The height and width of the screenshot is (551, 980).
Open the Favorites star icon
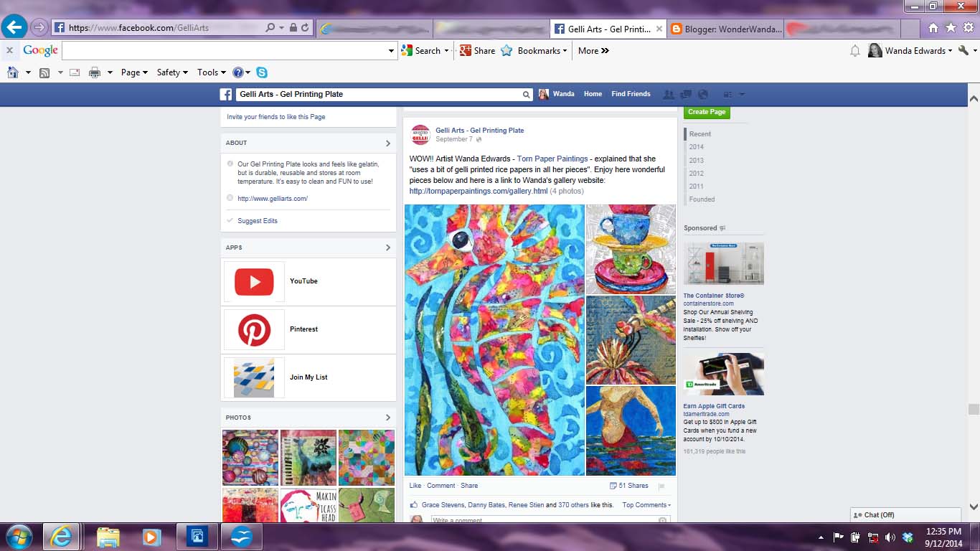tap(951, 27)
